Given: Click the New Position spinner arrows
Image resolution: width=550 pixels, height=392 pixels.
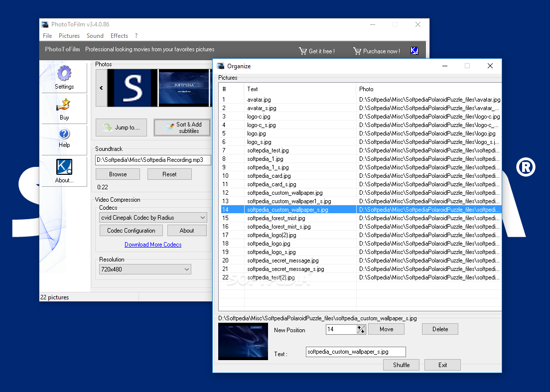Looking at the screenshot, I should point(361,329).
